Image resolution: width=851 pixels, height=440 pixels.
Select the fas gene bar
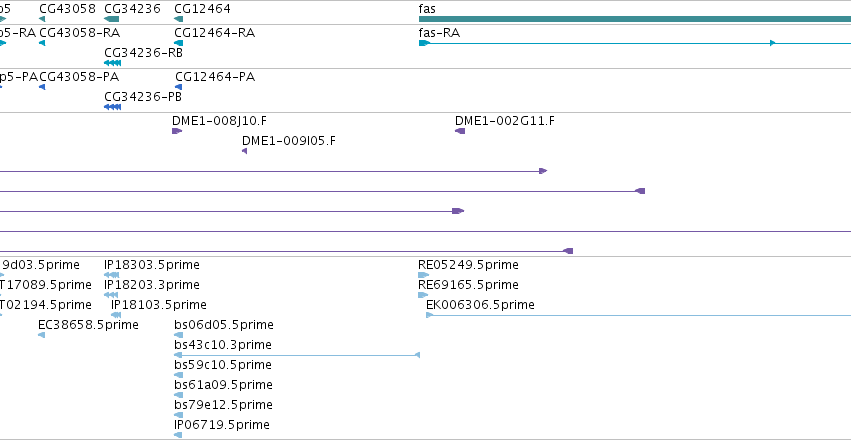pos(635,19)
